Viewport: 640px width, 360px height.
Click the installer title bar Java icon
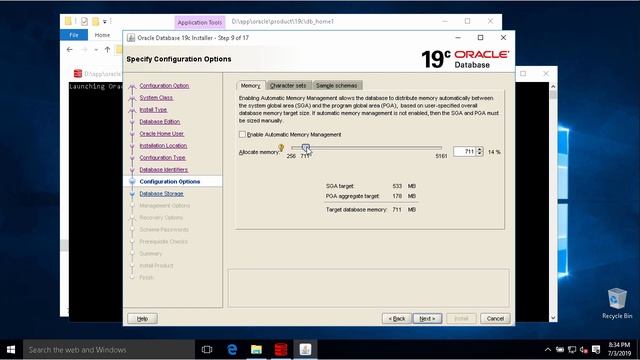coord(131,38)
